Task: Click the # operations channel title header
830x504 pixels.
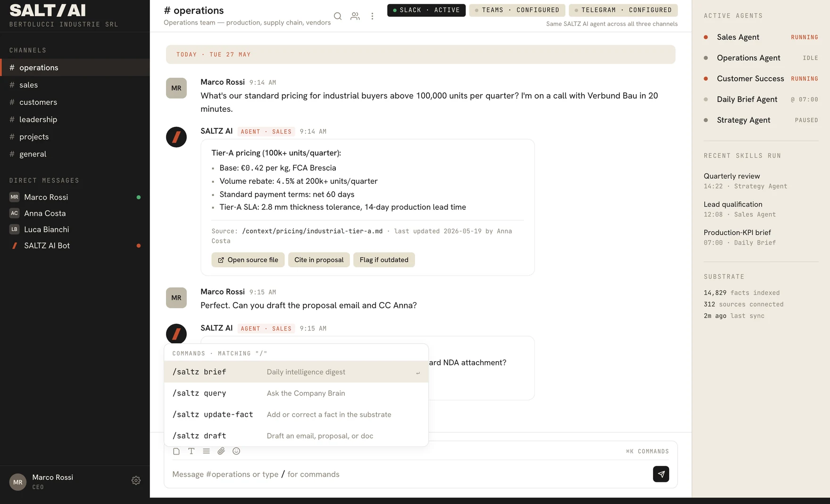Action: pyautogui.click(x=194, y=10)
